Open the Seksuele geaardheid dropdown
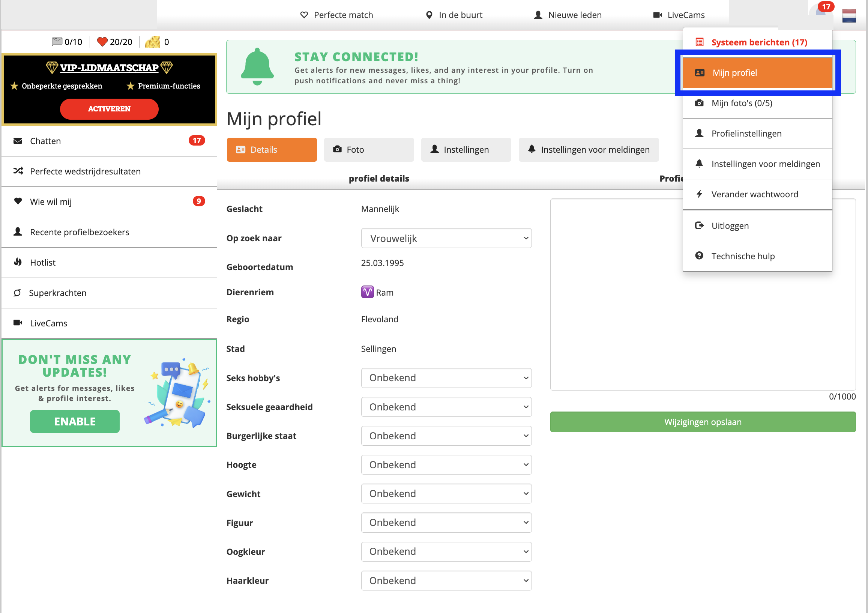Viewport: 868px width, 613px height. pos(446,407)
